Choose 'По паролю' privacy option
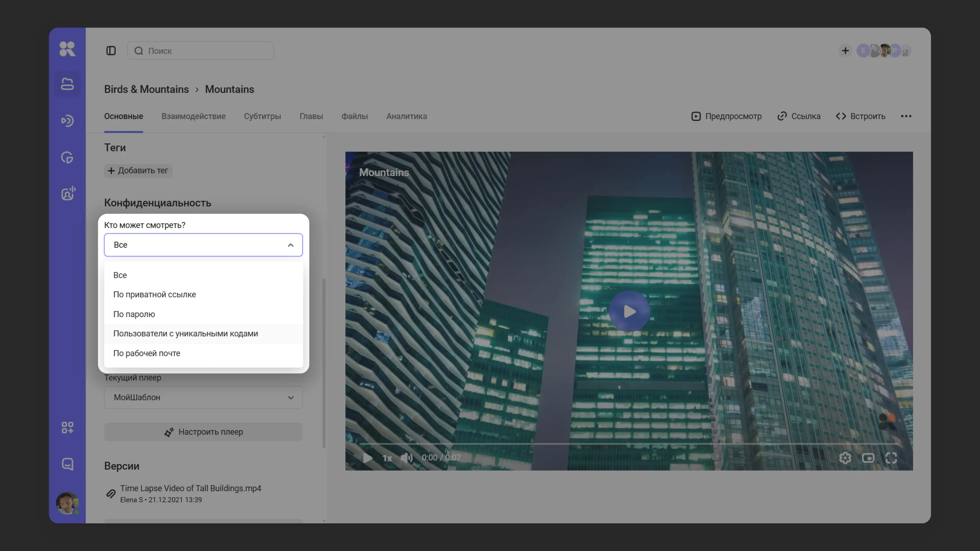The image size is (980, 551). pyautogui.click(x=134, y=314)
